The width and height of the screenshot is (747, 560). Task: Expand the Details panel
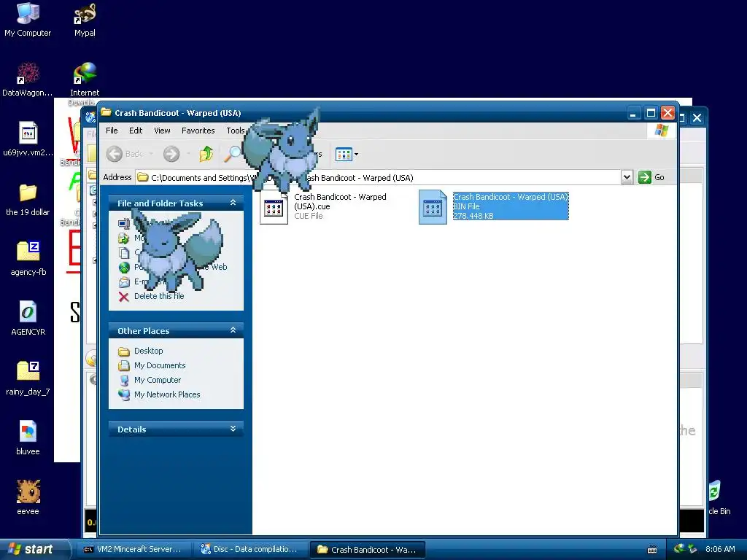click(233, 429)
